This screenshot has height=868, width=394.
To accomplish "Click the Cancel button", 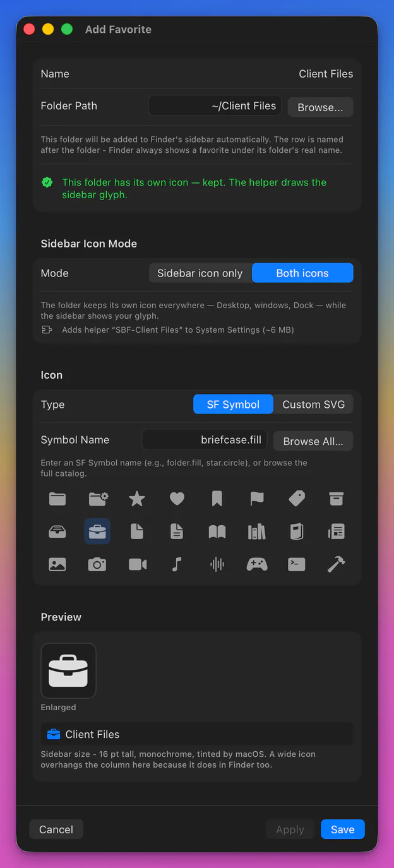I will pyautogui.click(x=56, y=829).
